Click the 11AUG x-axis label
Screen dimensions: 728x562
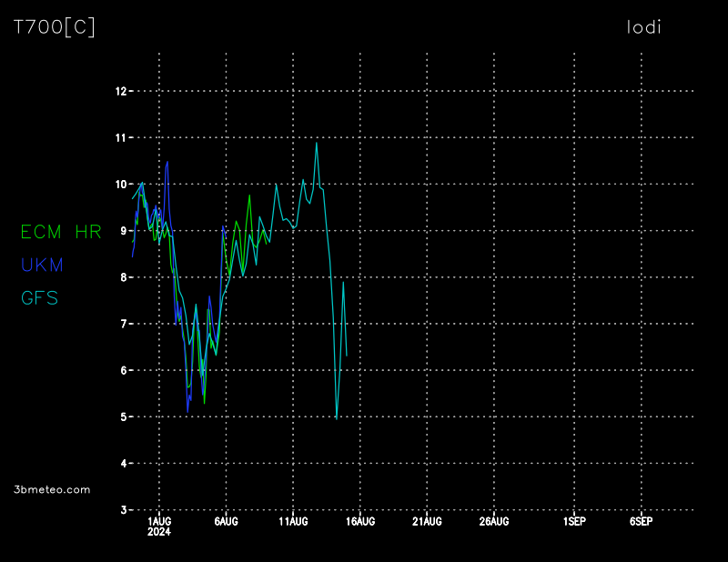[293, 521]
